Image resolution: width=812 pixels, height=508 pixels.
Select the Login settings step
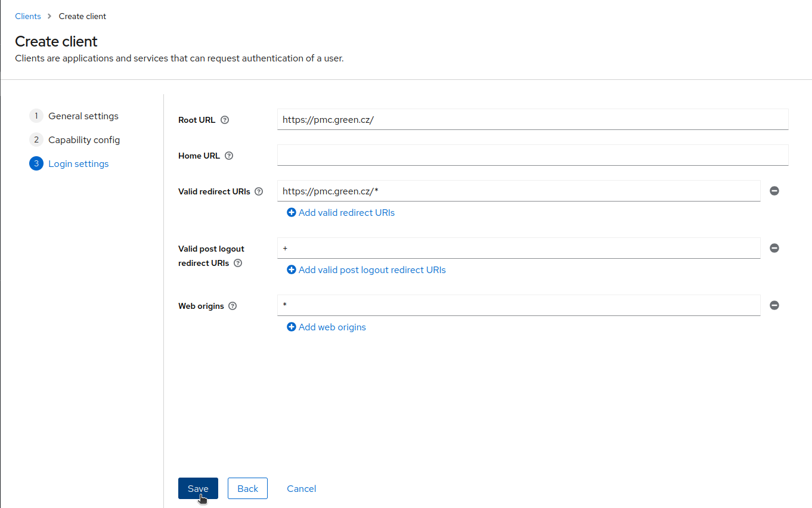point(78,164)
